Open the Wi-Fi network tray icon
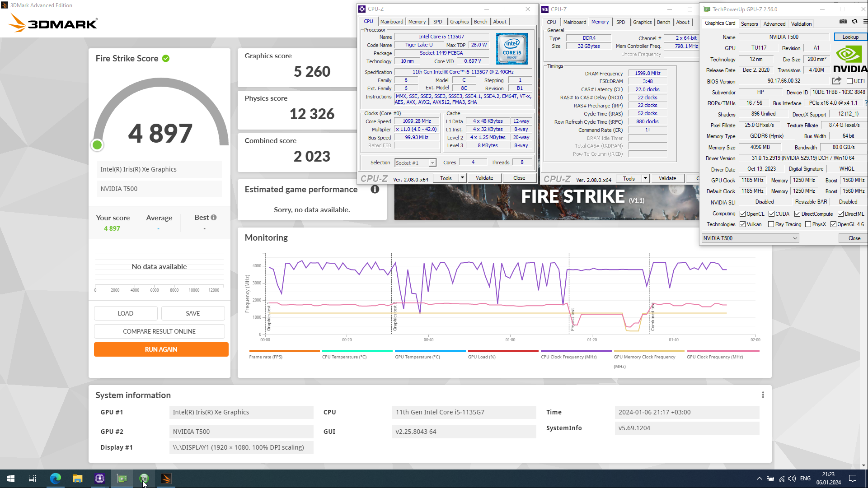Viewport: 868px width, 488px height. point(781,479)
